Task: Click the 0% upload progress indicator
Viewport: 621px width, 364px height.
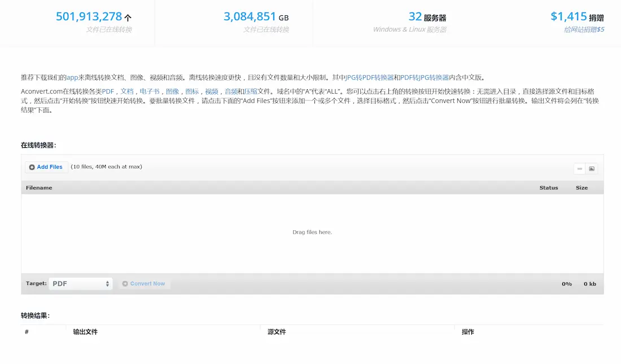Action: 566,284
